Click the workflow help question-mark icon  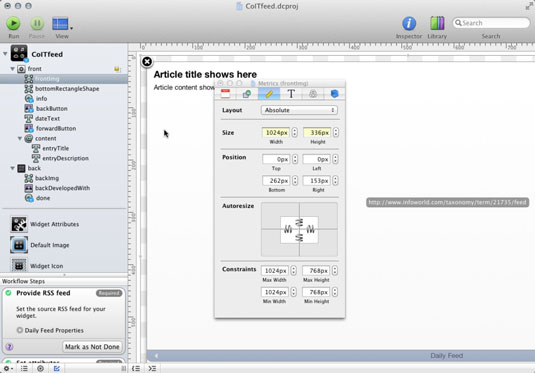click(9, 347)
